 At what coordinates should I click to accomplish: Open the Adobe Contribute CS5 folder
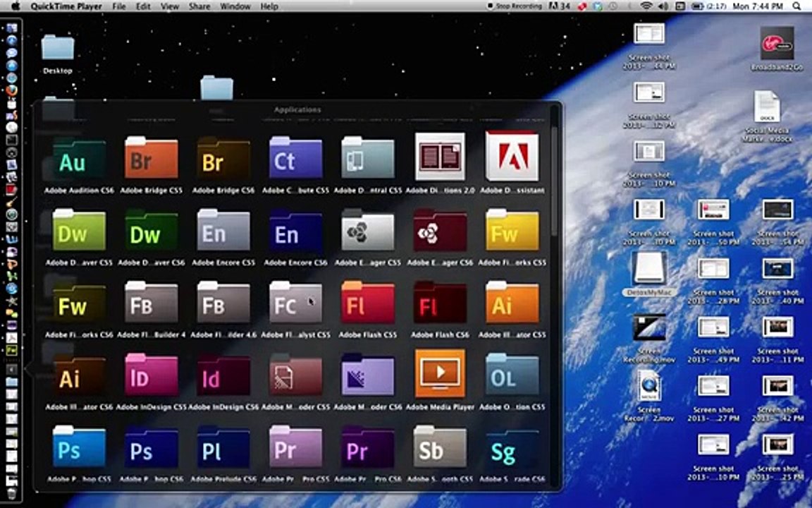[295, 158]
